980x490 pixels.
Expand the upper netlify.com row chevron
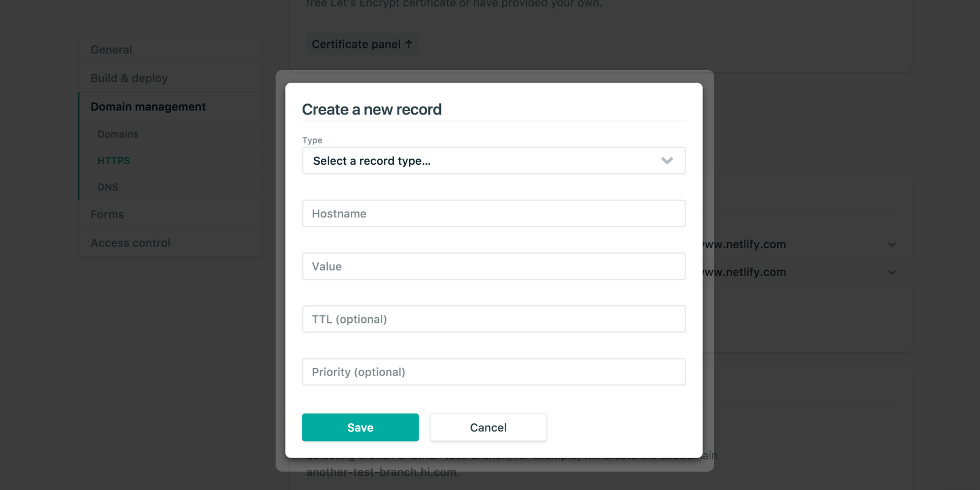892,244
